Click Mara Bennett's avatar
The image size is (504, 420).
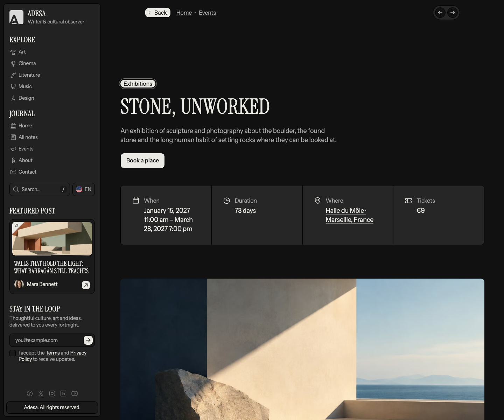pos(19,284)
